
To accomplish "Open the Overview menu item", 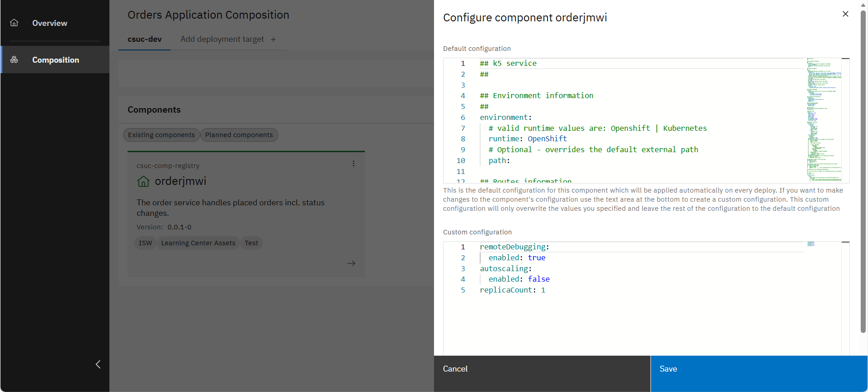I will [55, 23].
